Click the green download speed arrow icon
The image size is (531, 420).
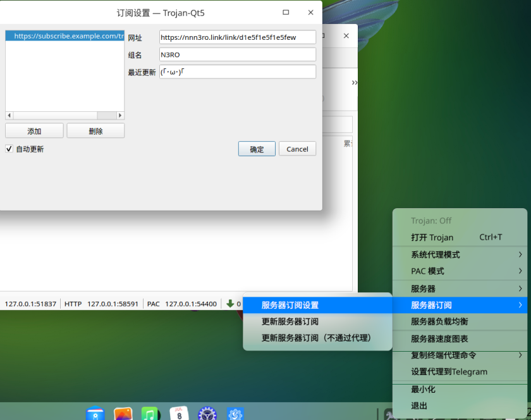[230, 304]
